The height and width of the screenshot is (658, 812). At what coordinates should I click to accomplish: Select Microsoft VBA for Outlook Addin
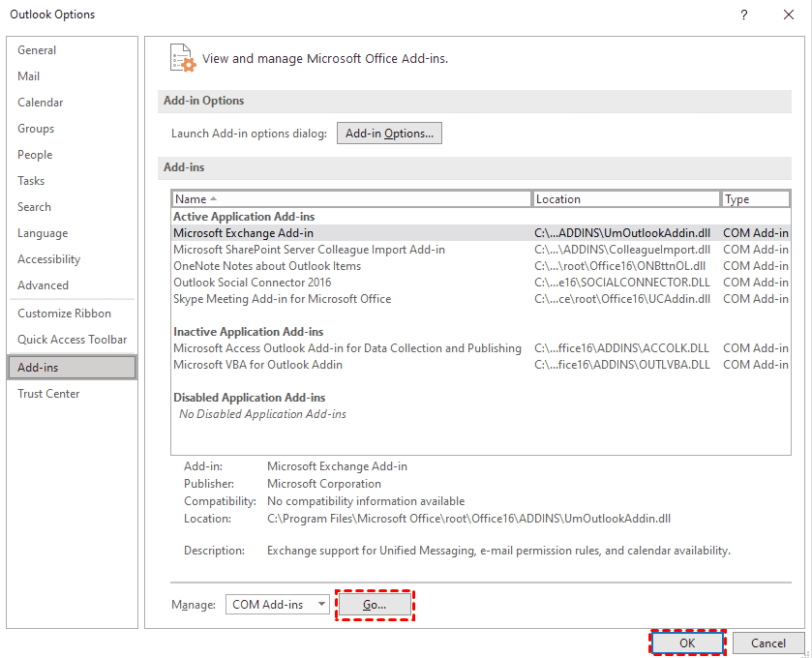click(x=481, y=365)
